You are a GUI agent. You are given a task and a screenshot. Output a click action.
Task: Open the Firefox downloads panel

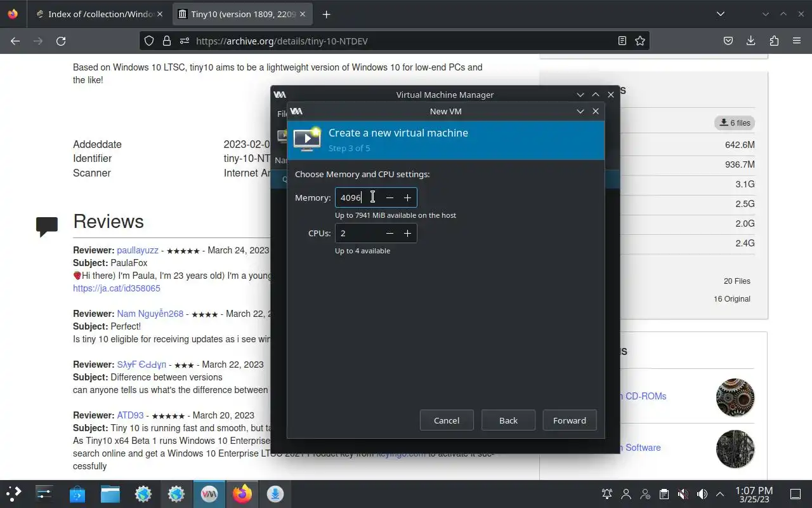tap(751, 41)
